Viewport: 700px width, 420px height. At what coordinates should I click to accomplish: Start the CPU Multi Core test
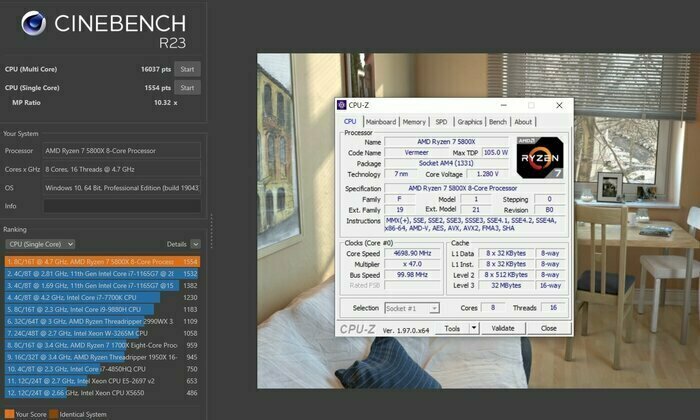coord(187,69)
